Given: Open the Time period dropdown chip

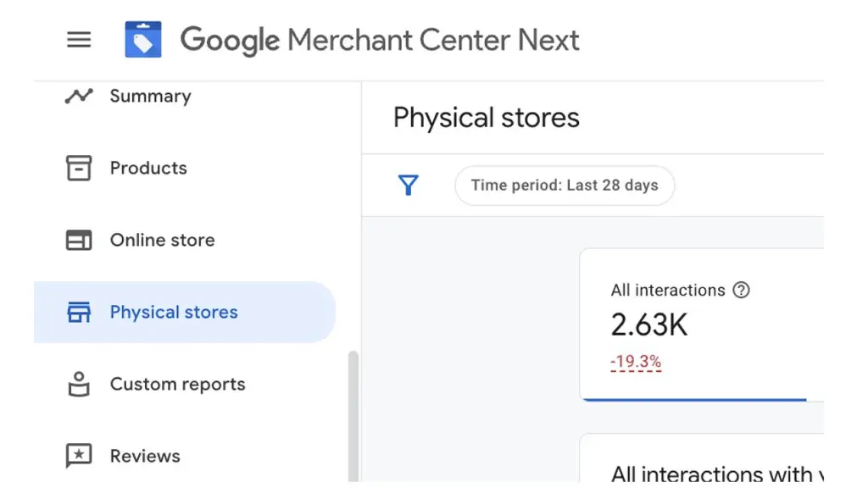Looking at the screenshot, I should tap(565, 186).
